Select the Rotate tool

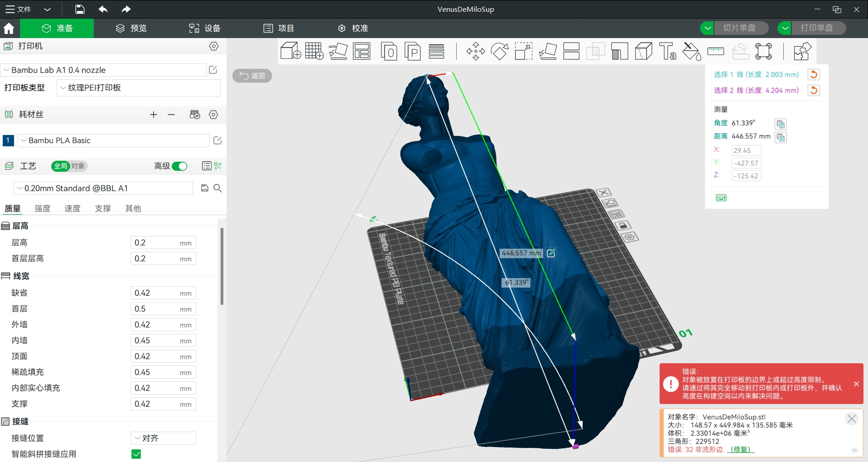tap(500, 51)
